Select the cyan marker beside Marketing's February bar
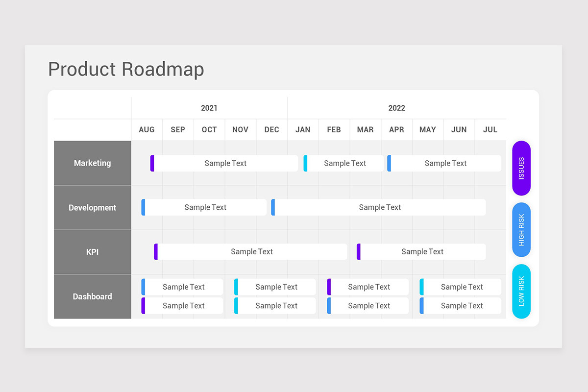 coord(305,163)
